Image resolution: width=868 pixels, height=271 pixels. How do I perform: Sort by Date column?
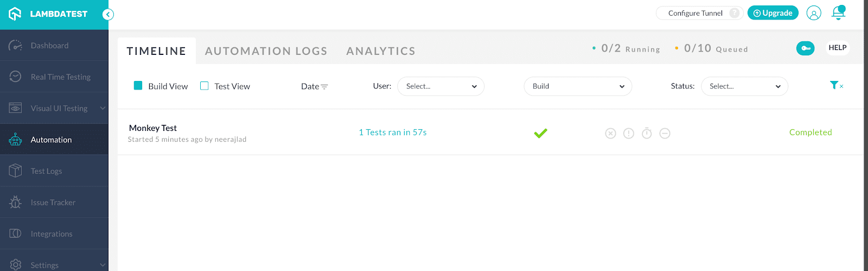tap(314, 86)
